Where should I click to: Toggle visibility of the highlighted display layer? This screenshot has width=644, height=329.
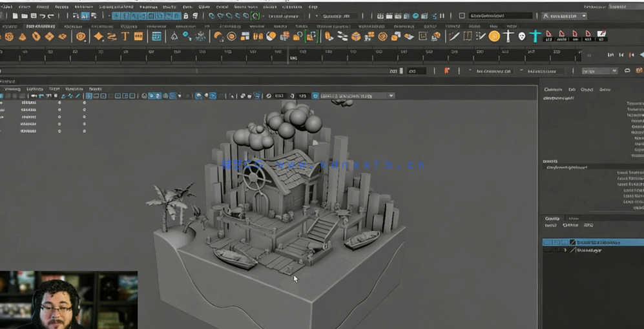(548, 243)
